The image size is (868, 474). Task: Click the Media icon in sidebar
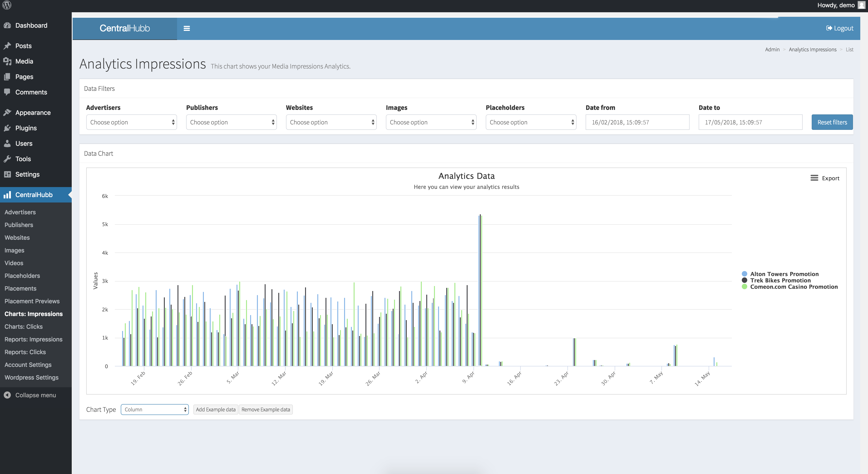tap(7, 61)
